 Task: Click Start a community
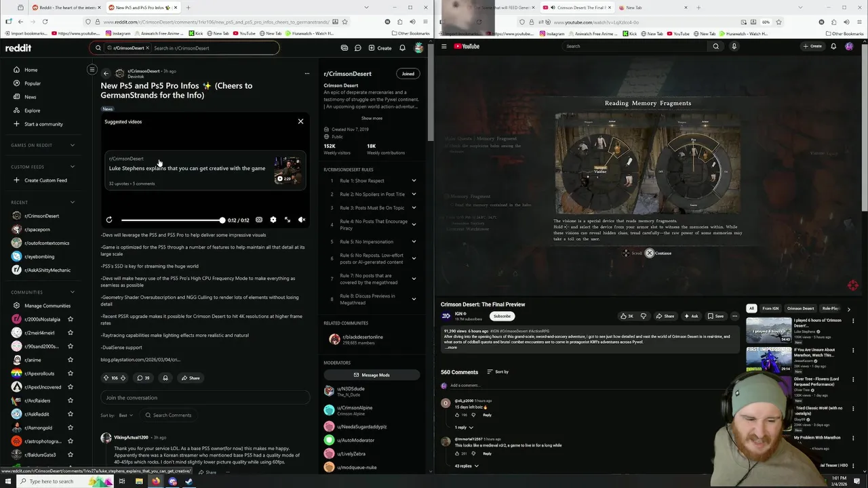pyautogui.click(x=43, y=124)
